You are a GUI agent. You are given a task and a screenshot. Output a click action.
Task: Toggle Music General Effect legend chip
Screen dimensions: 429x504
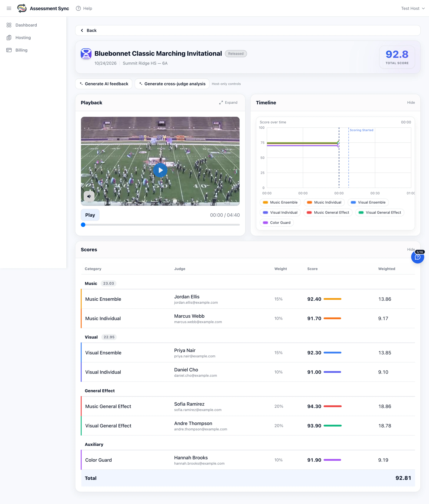328,212
